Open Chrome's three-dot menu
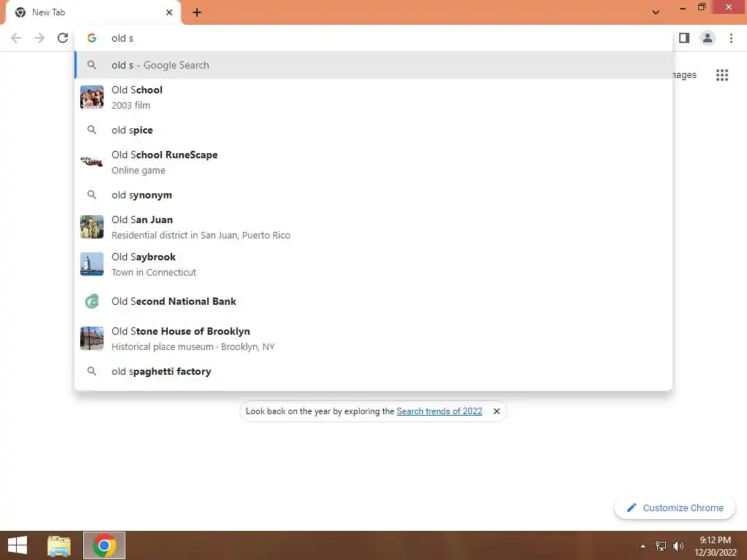The width and height of the screenshot is (747, 560). 731,38
